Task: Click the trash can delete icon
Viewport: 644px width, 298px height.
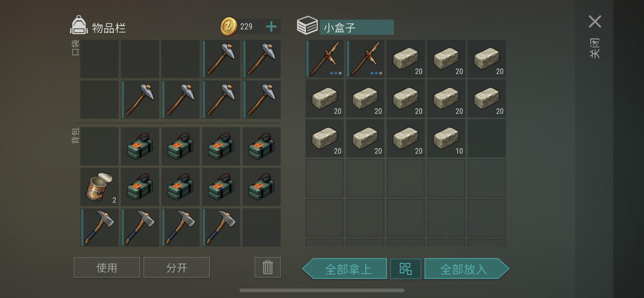Action: (x=268, y=267)
